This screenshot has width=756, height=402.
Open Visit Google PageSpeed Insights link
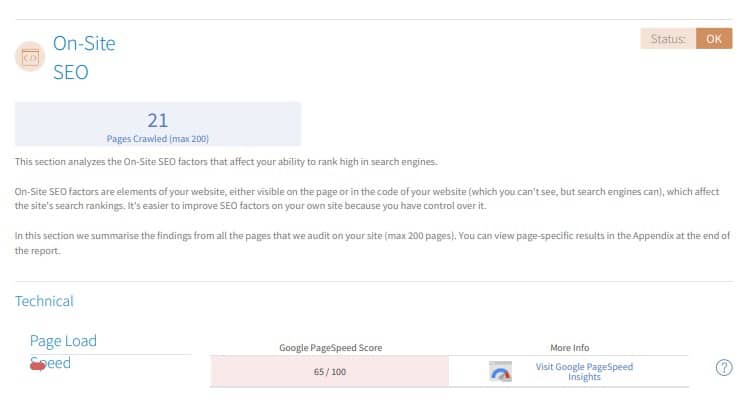tap(584, 372)
